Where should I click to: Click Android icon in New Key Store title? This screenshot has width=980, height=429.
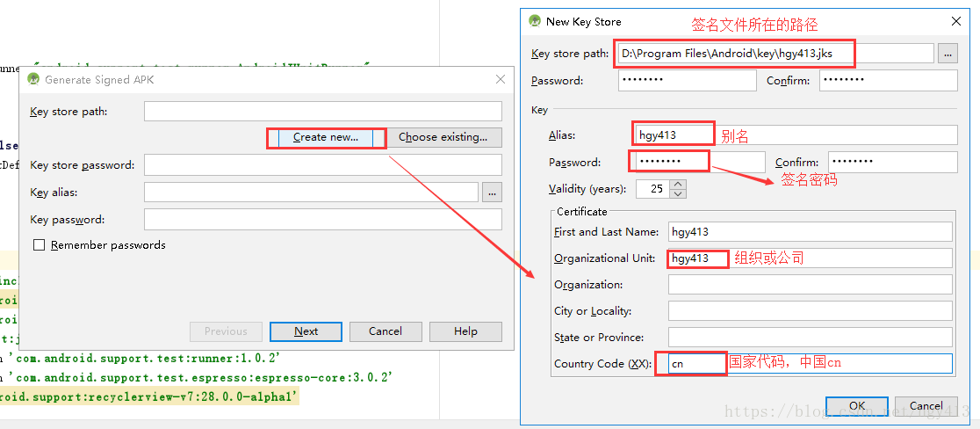[535, 21]
